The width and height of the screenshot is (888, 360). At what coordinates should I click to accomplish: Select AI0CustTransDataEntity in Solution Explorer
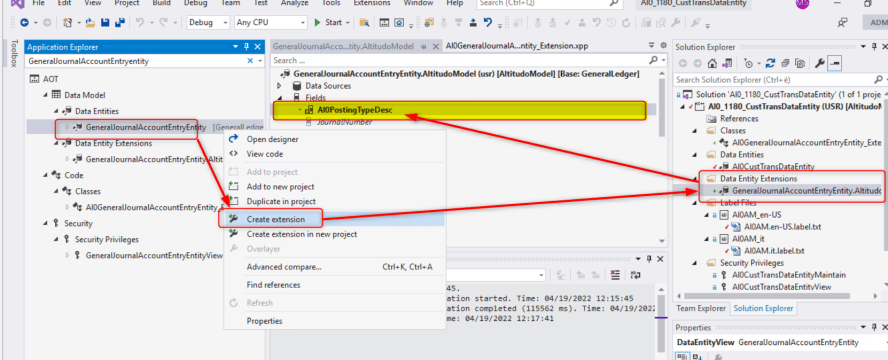coord(773,166)
